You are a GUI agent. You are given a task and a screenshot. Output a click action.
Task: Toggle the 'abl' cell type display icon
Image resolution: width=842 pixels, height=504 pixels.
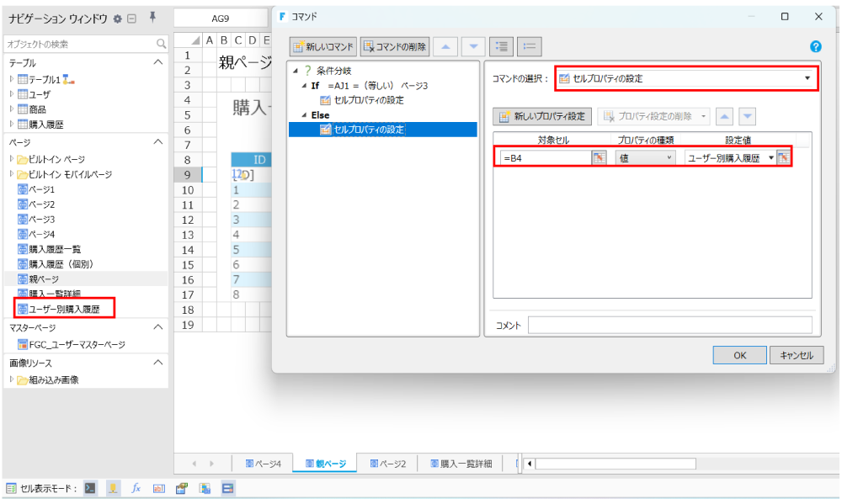click(x=159, y=489)
